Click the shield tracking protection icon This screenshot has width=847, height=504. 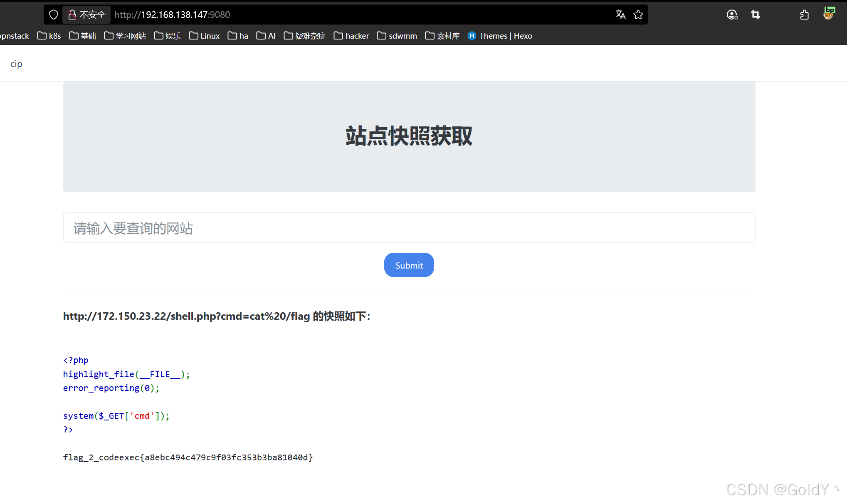pos(54,15)
